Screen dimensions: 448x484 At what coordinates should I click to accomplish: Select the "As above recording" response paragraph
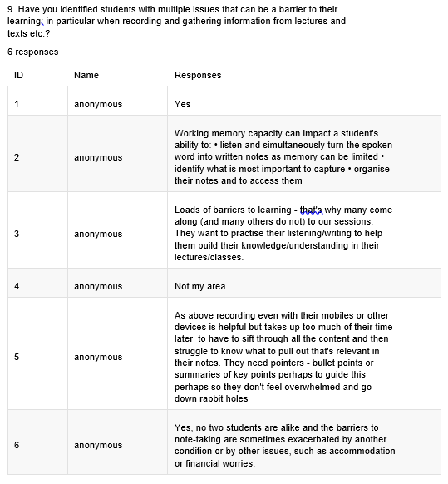coord(283,357)
